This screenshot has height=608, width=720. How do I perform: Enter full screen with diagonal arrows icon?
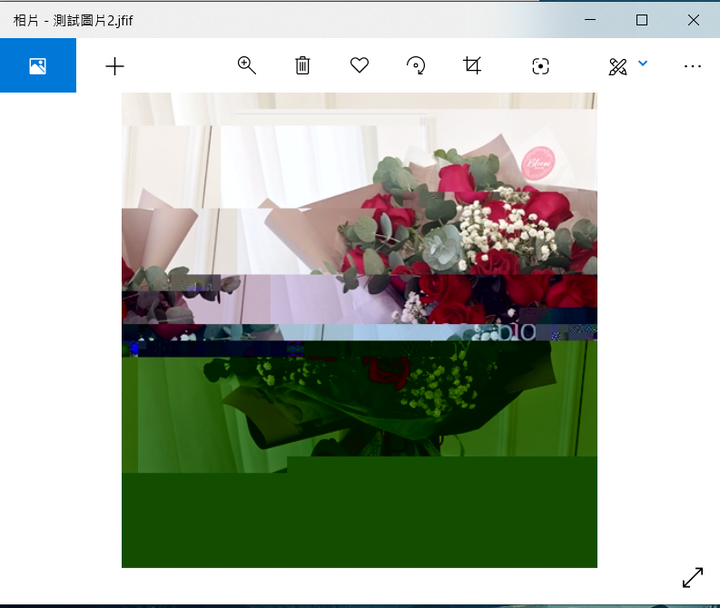(x=692, y=577)
